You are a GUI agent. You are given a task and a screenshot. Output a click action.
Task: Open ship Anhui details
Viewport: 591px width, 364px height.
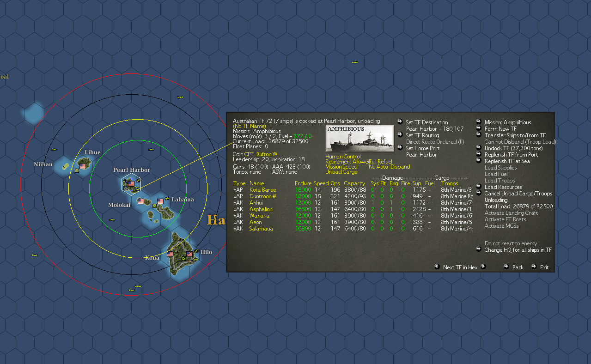(256, 203)
